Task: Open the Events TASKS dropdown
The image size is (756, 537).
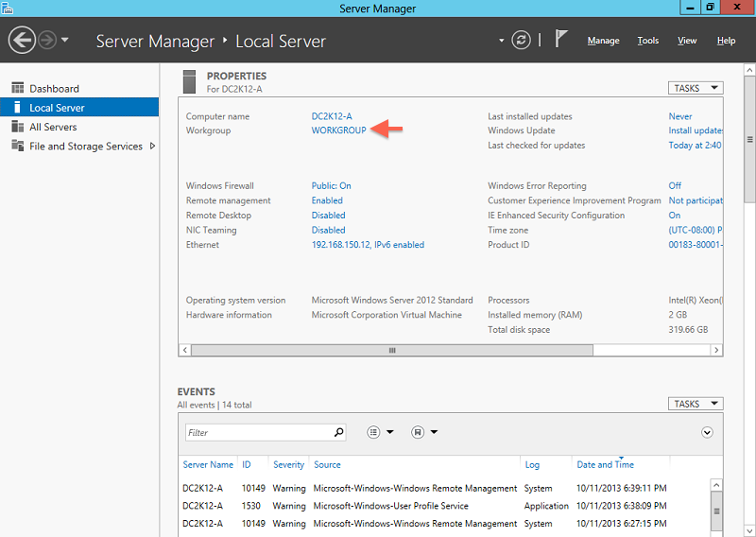Action: click(x=696, y=404)
